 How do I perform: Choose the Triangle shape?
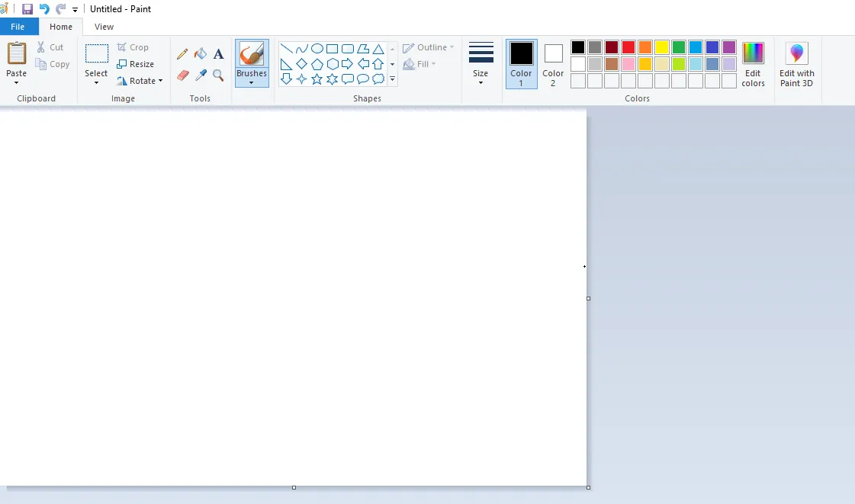click(378, 49)
